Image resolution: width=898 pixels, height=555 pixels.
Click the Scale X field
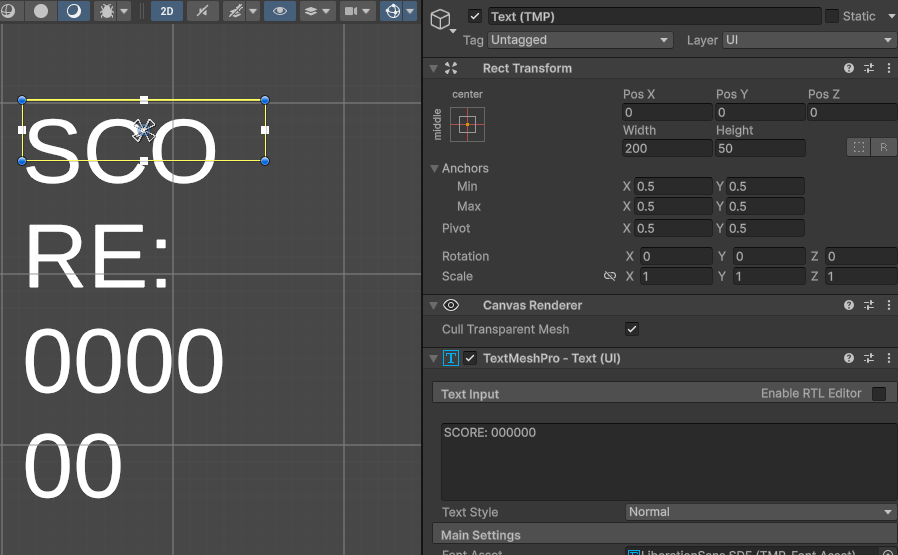point(676,276)
